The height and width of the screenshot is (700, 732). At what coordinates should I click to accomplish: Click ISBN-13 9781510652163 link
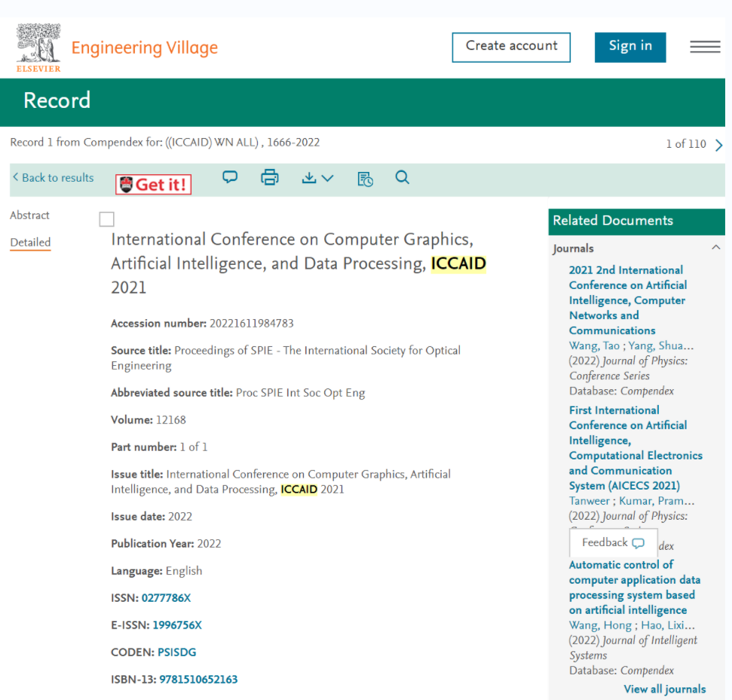[x=198, y=680]
